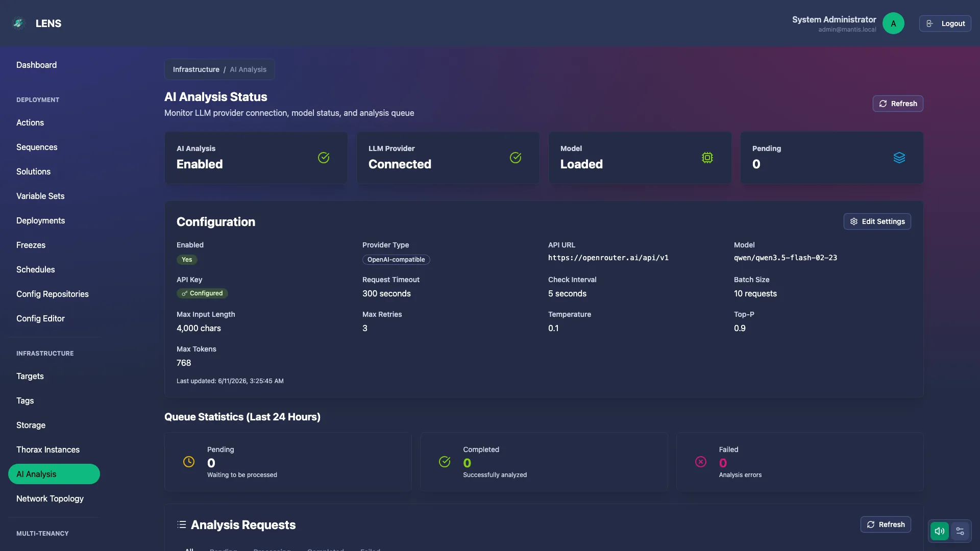Click the green speaker sound icon
The height and width of the screenshot is (551, 980).
click(939, 531)
